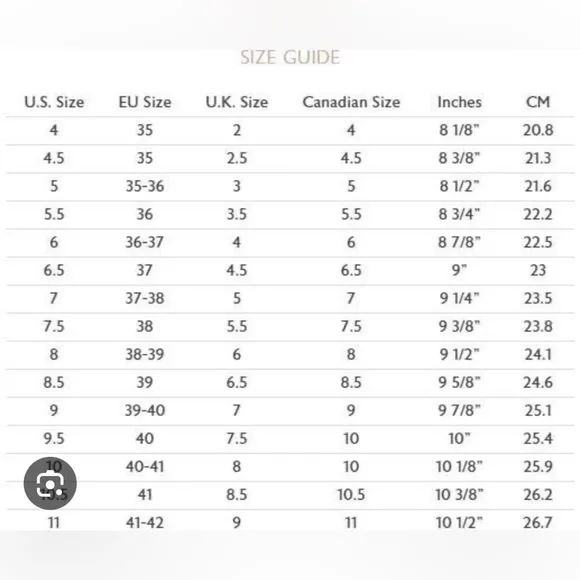This screenshot has width=580, height=580.
Task: Click the U.K. Size column header
Action: [x=237, y=102]
